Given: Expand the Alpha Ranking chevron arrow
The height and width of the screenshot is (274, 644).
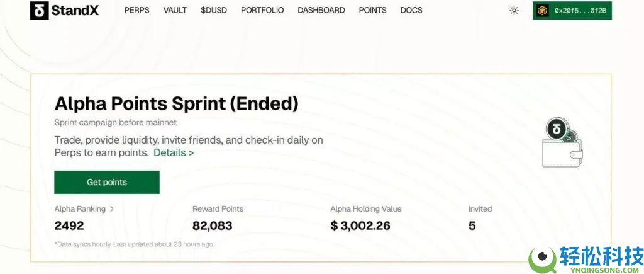Looking at the screenshot, I should pos(112,209).
